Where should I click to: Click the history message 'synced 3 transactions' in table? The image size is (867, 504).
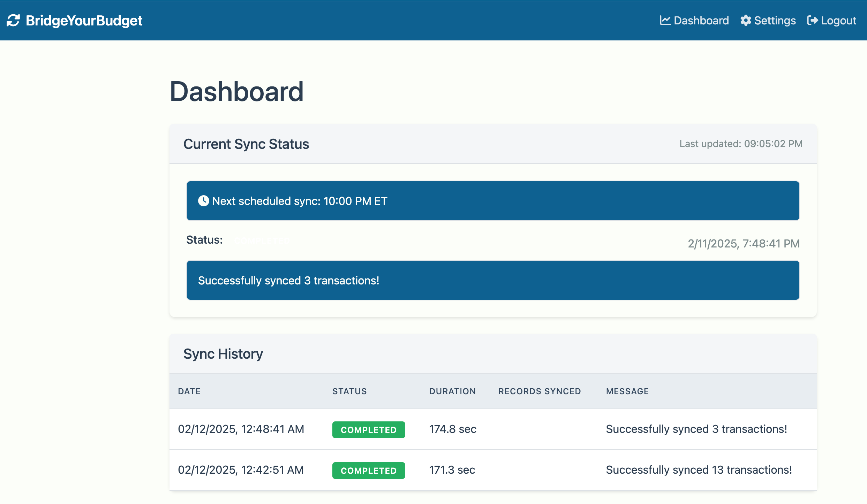(x=696, y=429)
